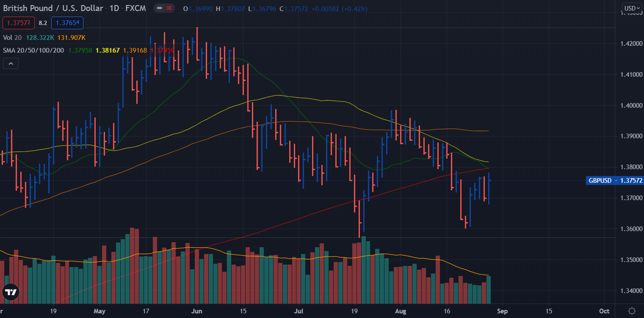
Task: Click the red SMA value 1.37959
Action: pos(163,50)
